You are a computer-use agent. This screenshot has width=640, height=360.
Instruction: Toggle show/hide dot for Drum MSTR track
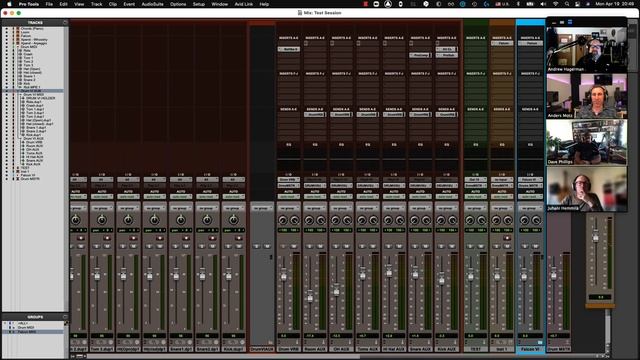tap(7, 179)
